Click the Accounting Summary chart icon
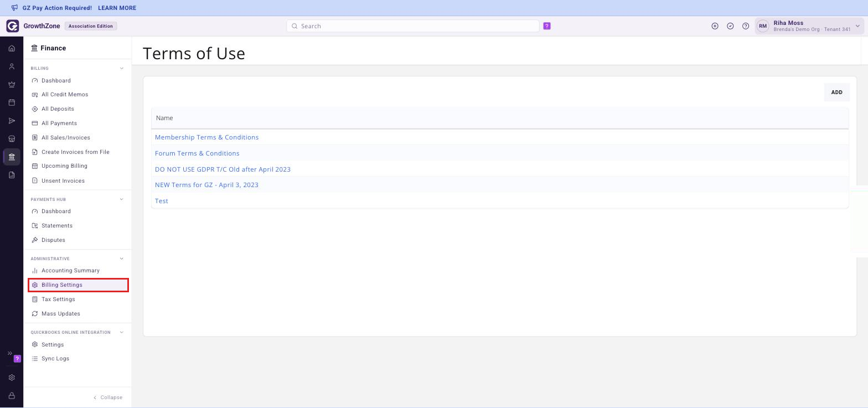This screenshot has width=868, height=408. [35, 271]
